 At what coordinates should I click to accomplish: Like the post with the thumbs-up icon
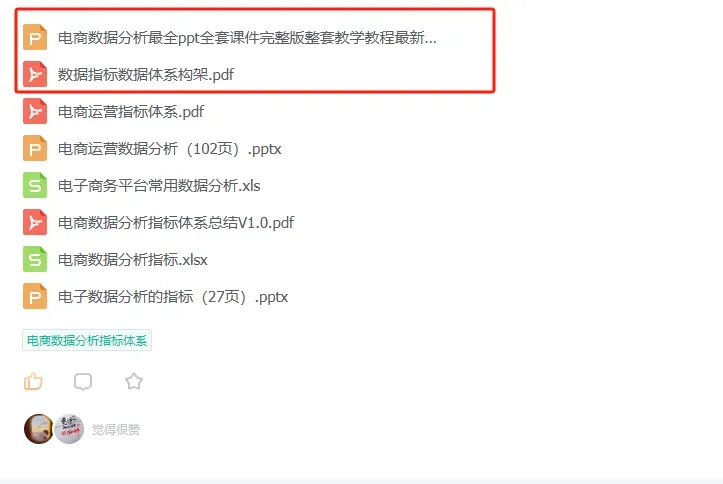click(x=33, y=382)
